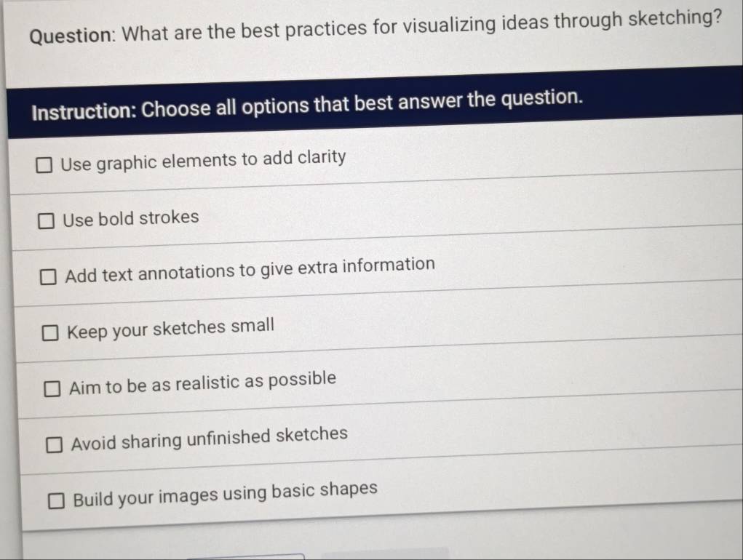Enable the 'Add text annotations' checkbox
This screenshot has height=560, width=743.
(49, 277)
